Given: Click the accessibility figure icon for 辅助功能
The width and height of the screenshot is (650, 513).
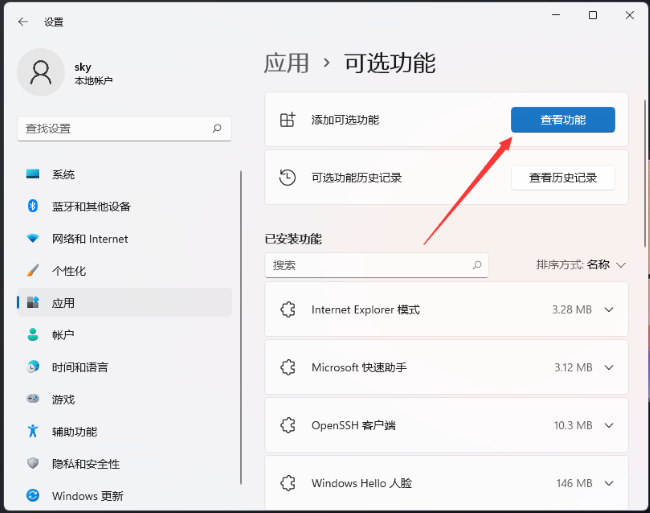Looking at the screenshot, I should [x=33, y=431].
